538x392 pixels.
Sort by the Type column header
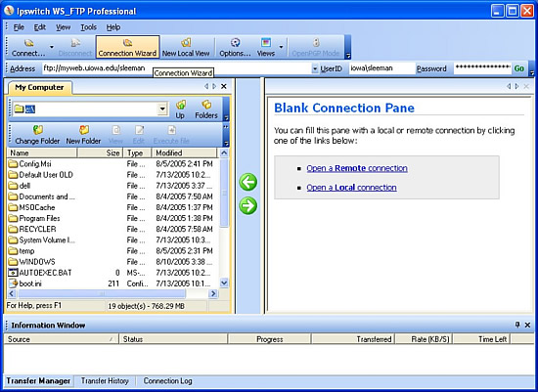(x=137, y=152)
